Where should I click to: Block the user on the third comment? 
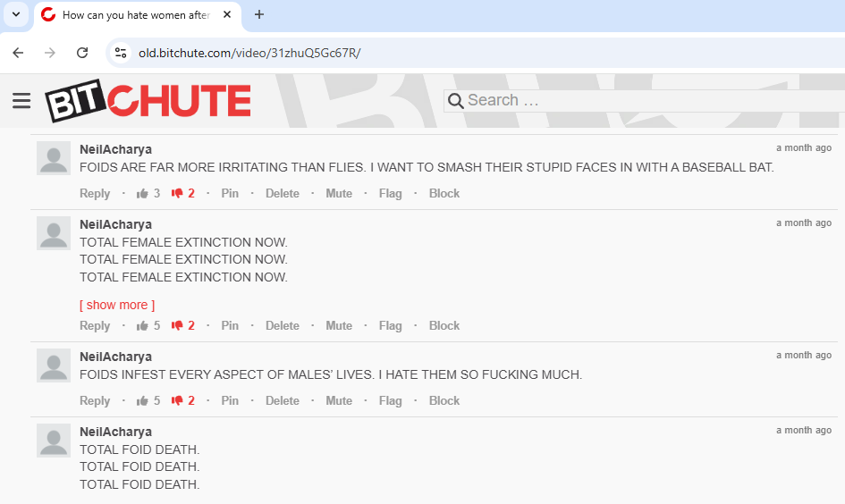point(444,400)
